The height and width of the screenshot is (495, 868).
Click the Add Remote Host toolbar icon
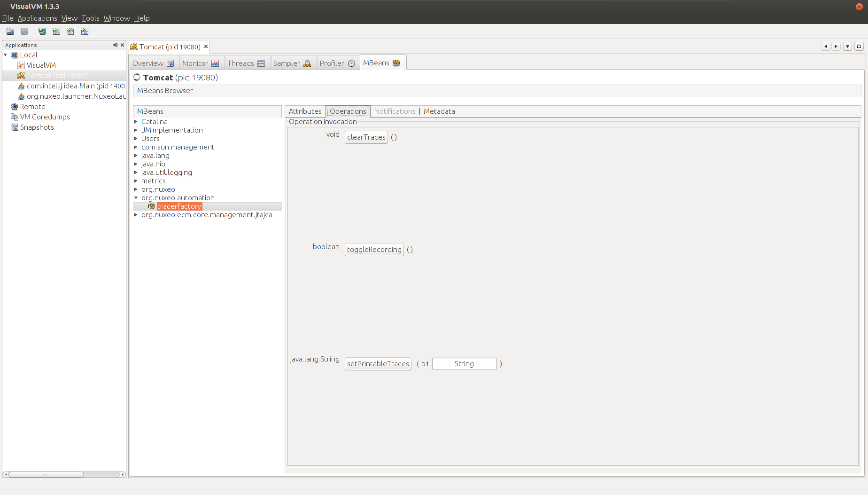coord(42,31)
